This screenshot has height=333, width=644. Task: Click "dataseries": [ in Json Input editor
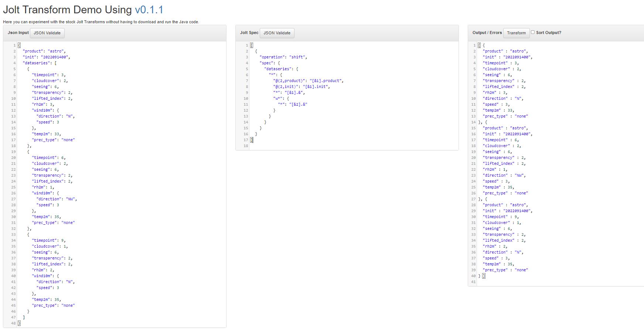40,63
